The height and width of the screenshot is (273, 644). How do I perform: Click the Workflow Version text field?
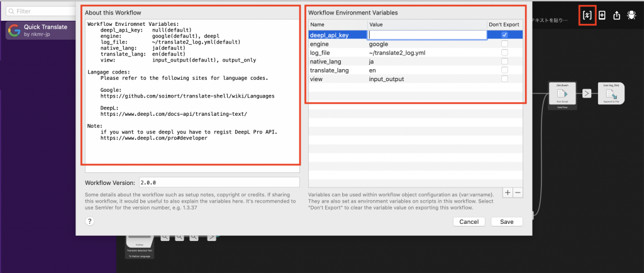point(219,182)
